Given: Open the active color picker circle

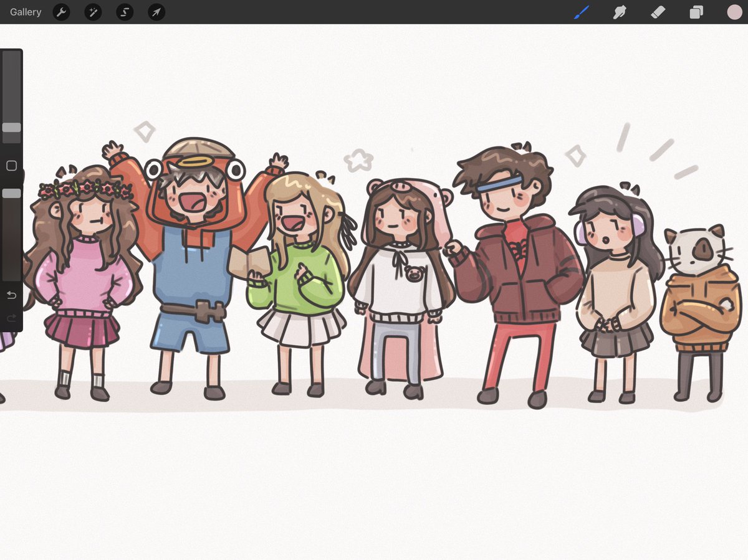Looking at the screenshot, I should click(x=734, y=12).
